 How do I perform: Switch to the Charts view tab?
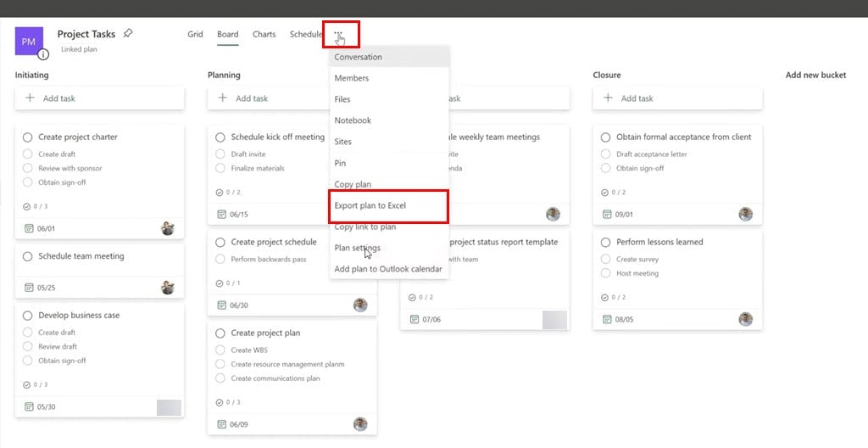(x=264, y=34)
